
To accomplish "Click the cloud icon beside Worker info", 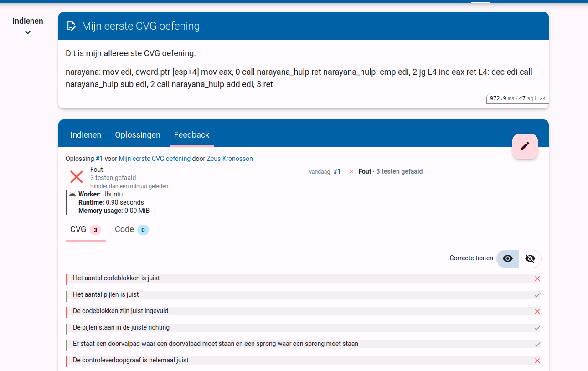I will point(72,194).
